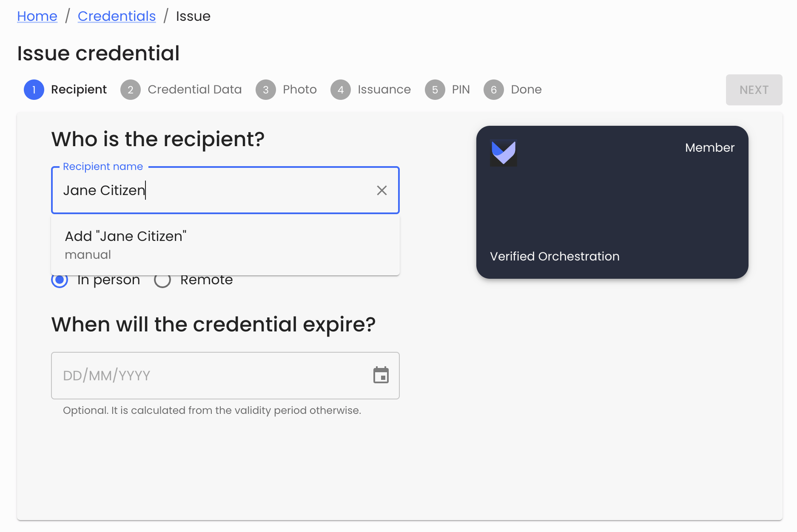
Task: Open the calendar date picker icon
Action: pyautogui.click(x=381, y=376)
